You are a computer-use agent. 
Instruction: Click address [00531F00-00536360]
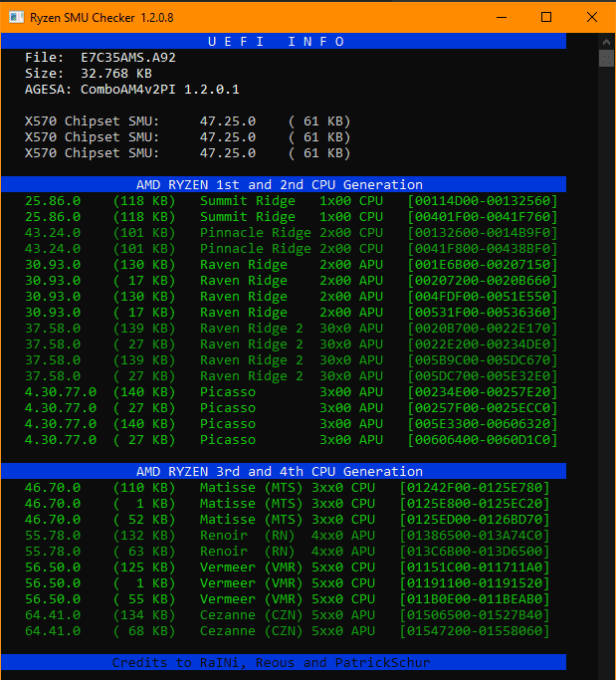tap(482, 313)
